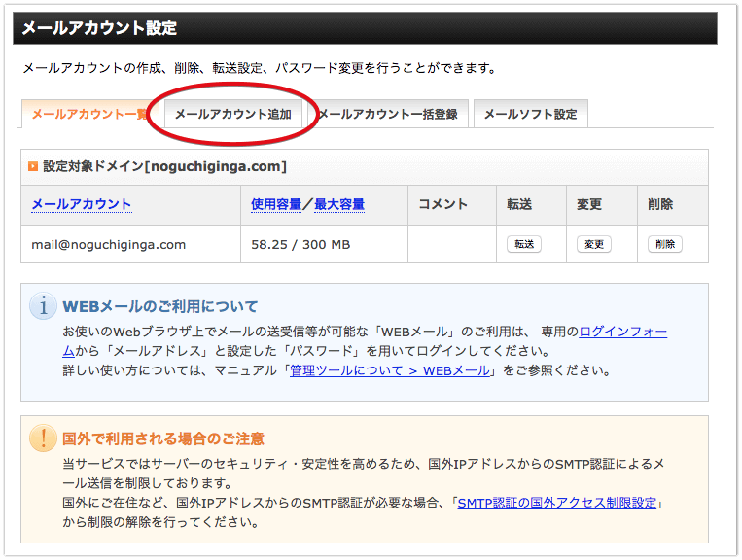Click the メールアカウント設定 page title
This screenshot has width=742, height=560.
point(99,28)
